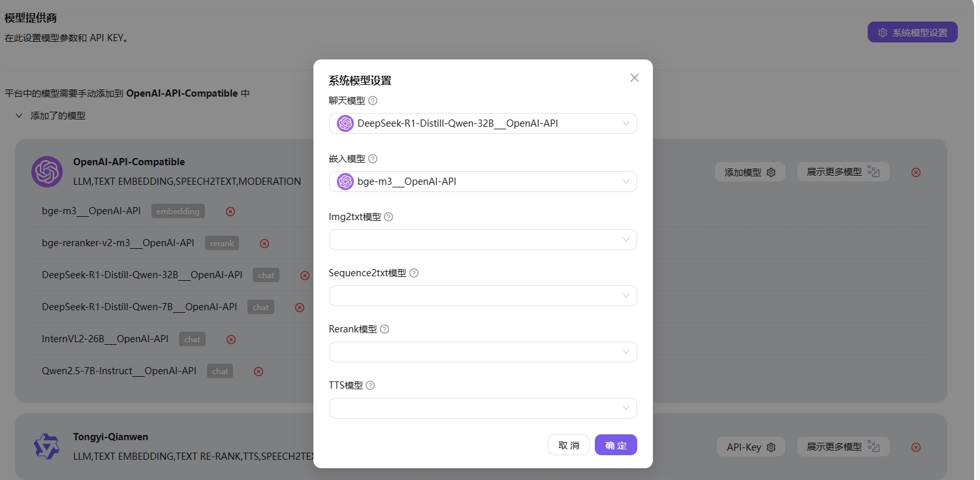Click the Tongyi-Qianwen provider logo
Viewport: 980px width, 480px height.
[x=47, y=447]
